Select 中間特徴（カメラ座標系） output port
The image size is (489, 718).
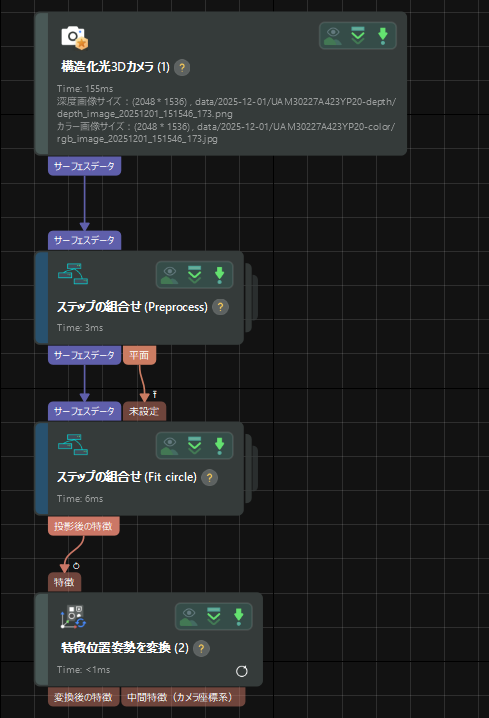183,697
